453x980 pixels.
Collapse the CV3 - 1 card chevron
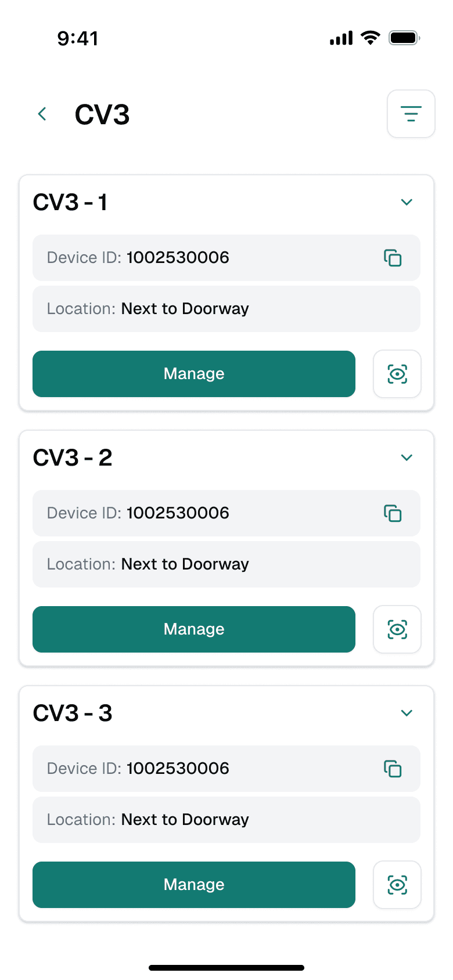pos(407,202)
